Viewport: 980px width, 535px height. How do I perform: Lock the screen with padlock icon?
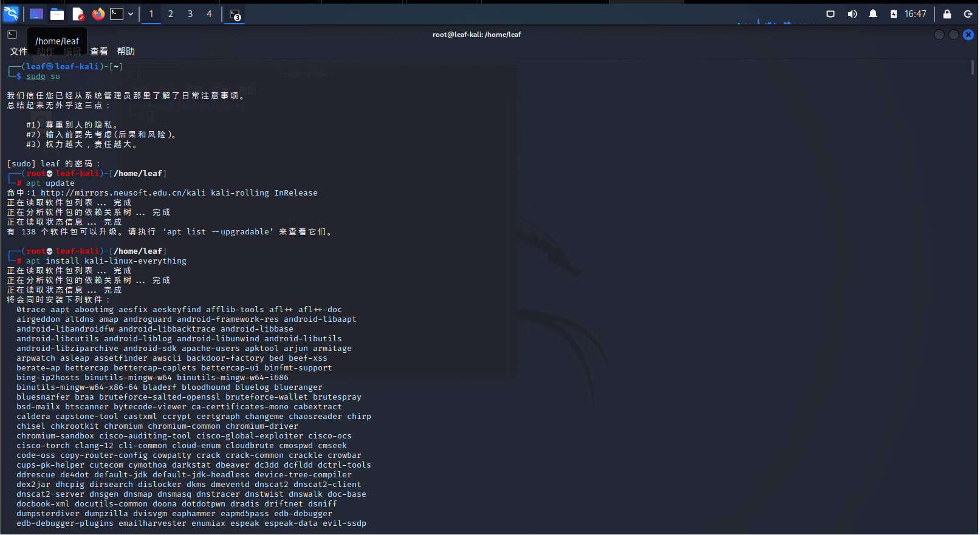click(x=947, y=14)
